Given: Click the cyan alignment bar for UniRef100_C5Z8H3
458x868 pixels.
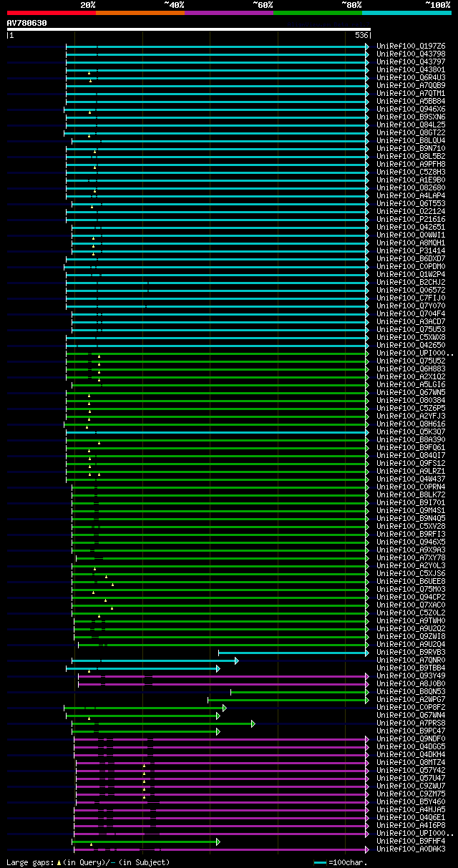Looking at the screenshot, I should pyautogui.click(x=217, y=172).
